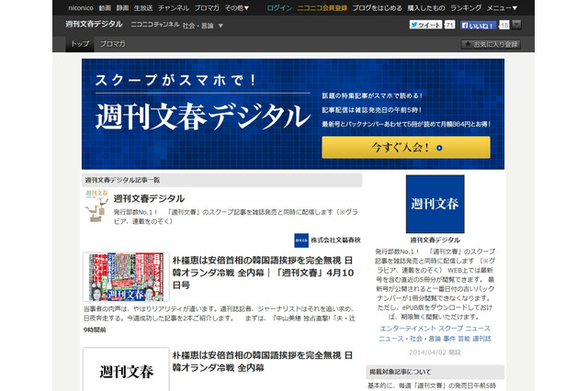Click the エンターテイメント tag
This screenshot has width=588, height=391.
(408, 329)
